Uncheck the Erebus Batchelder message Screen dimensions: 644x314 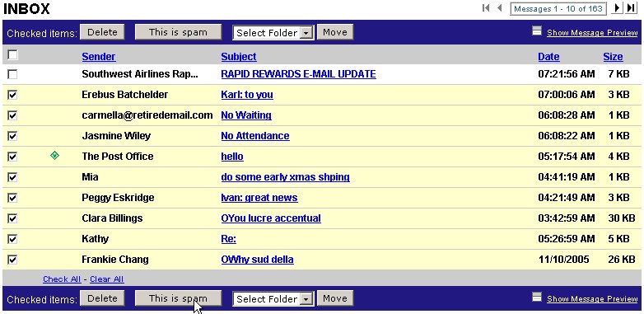pyautogui.click(x=12, y=95)
